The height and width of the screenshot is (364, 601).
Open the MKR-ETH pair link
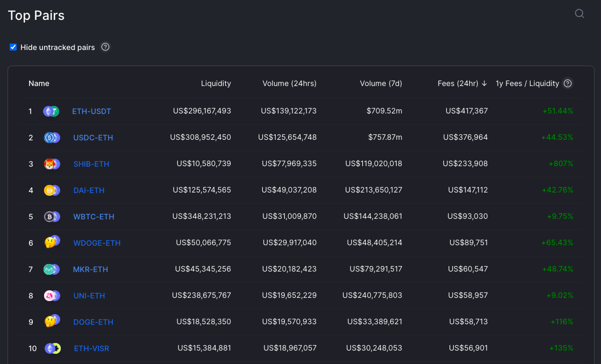pyautogui.click(x=90, y=269)
